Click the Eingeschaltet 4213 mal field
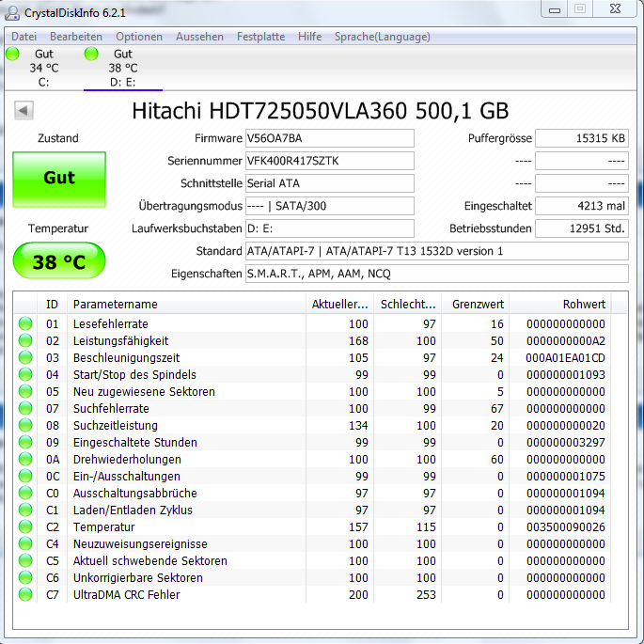644x644 pixels. tap(582, 206)
